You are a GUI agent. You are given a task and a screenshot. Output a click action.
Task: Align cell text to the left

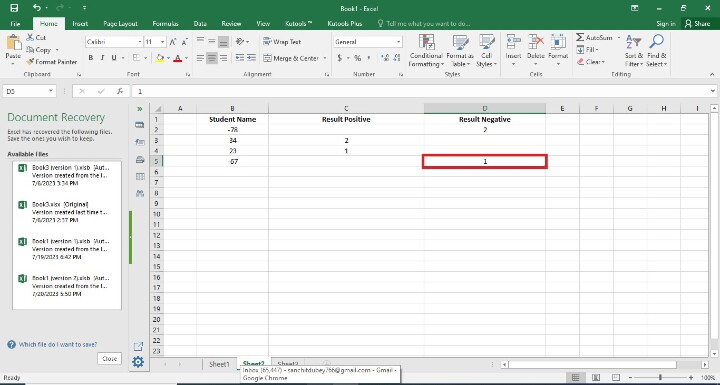point(200,58)
